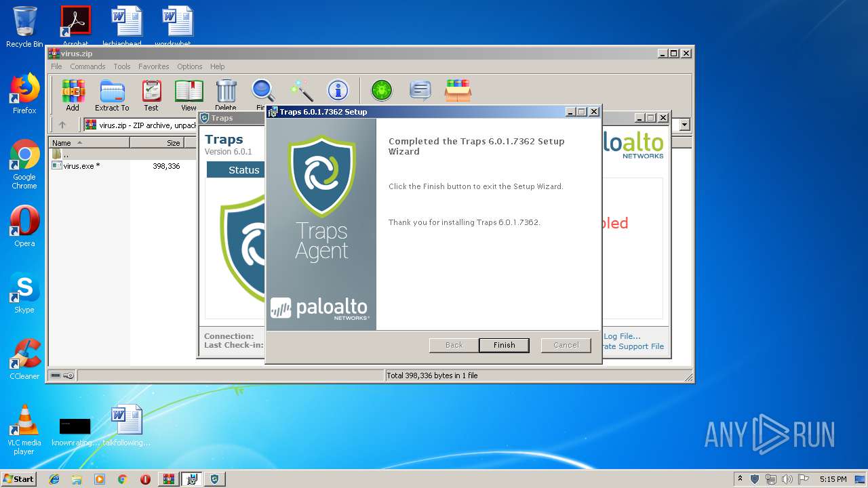Switch to WinRAR taskbar button
The width and height of the screenshot is (868, 488).
168,479
